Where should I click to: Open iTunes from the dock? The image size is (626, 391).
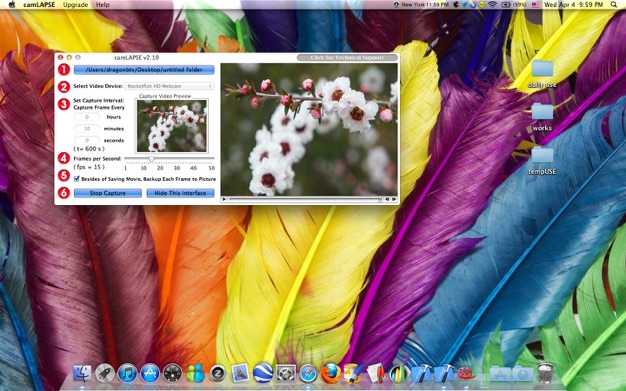pos(127,374)
